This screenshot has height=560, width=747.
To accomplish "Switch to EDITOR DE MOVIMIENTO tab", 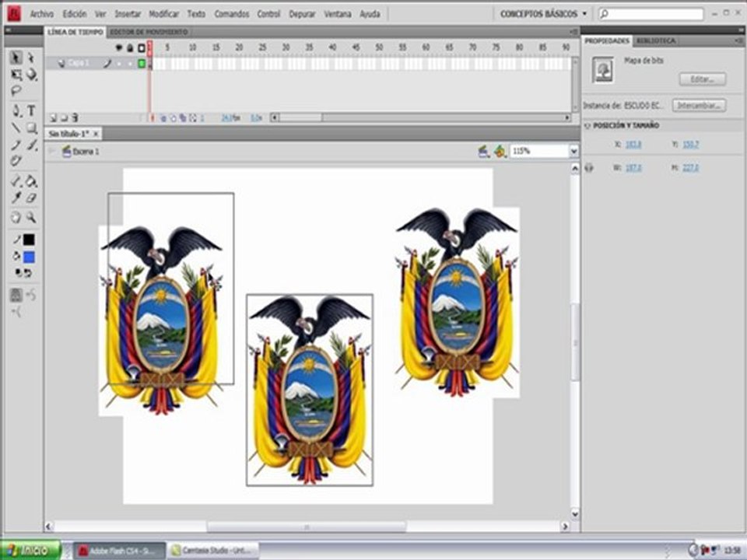I will (149, 32).
